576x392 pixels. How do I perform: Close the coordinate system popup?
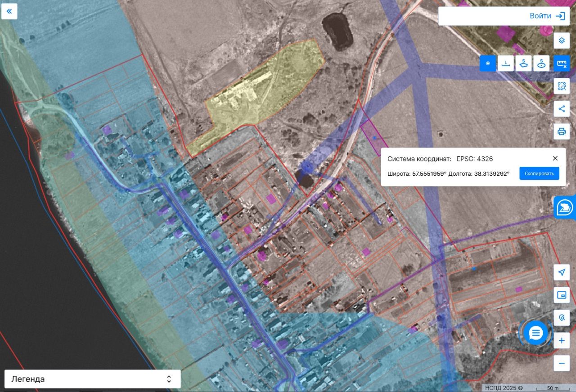pyautogui.click(x=555, y=158)
